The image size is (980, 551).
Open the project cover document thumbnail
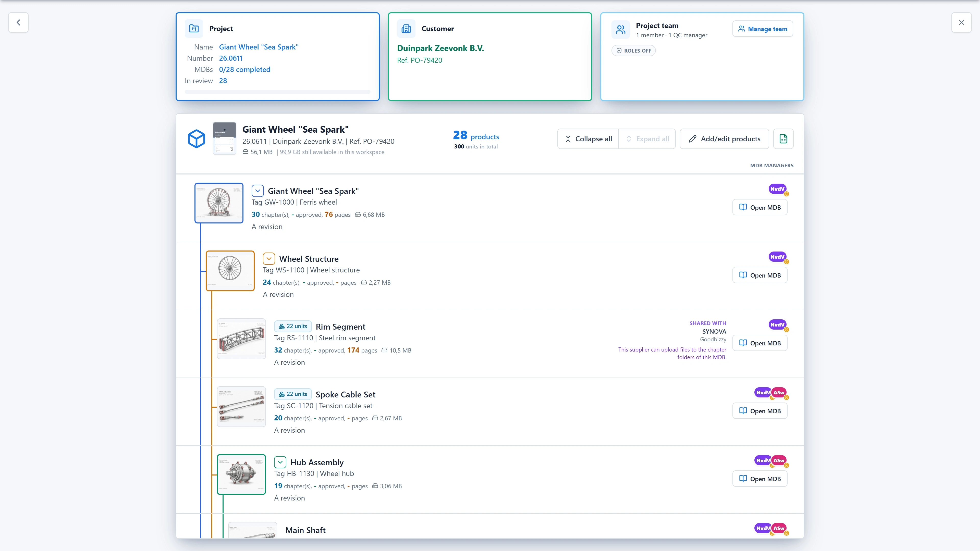[225, 139]
